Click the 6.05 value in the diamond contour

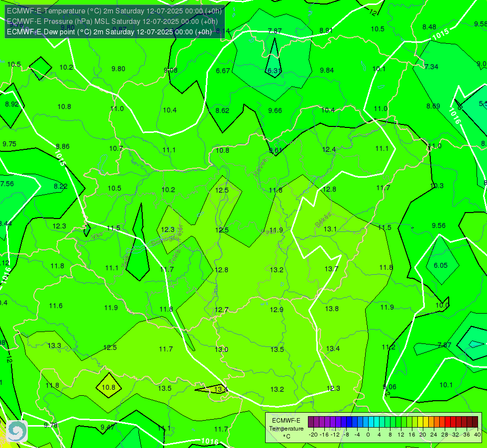click(441, 265)
